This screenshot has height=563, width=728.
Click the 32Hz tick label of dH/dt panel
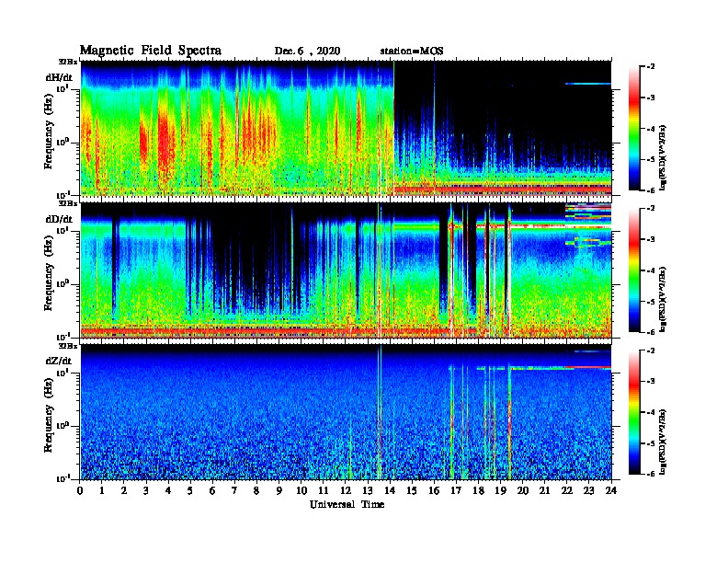(x=68, y=62)
